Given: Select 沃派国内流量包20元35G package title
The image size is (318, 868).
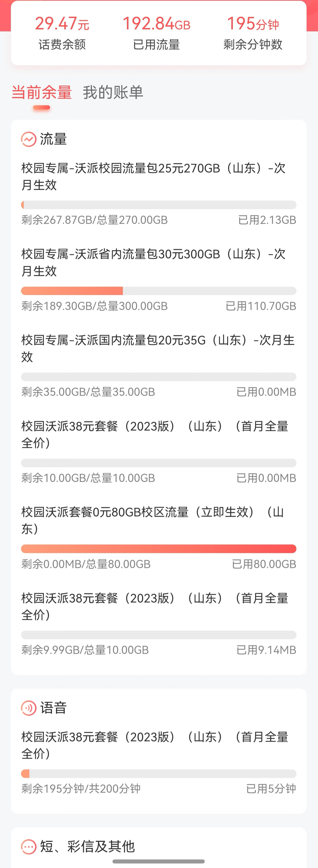Looking at the screenshot, I should pyautogui.click(x=158, y=348).
